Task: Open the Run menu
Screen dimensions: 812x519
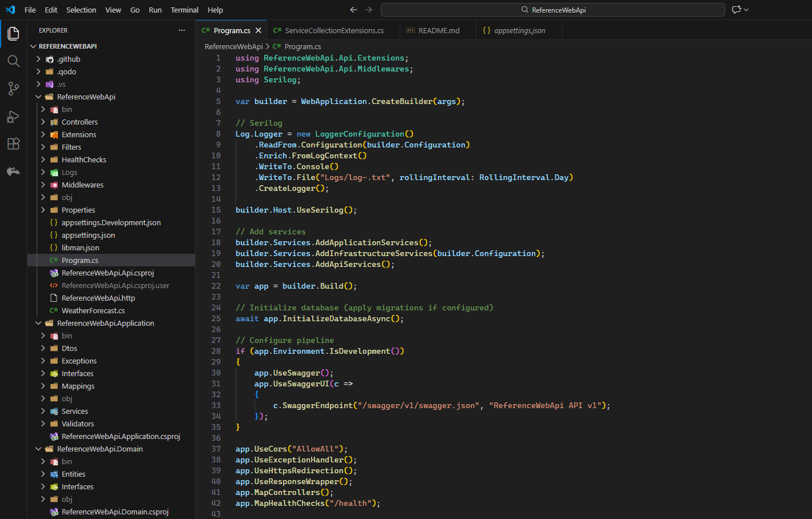Action: point(155,10)
